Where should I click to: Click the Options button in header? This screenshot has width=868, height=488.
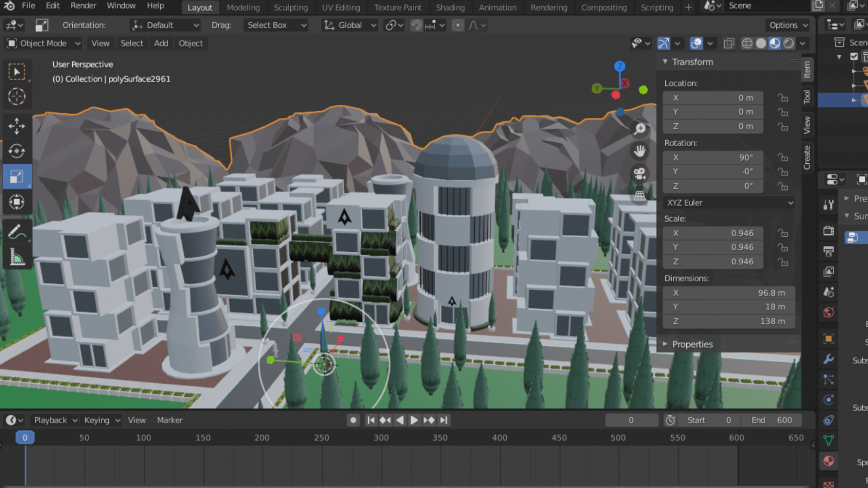788,25
